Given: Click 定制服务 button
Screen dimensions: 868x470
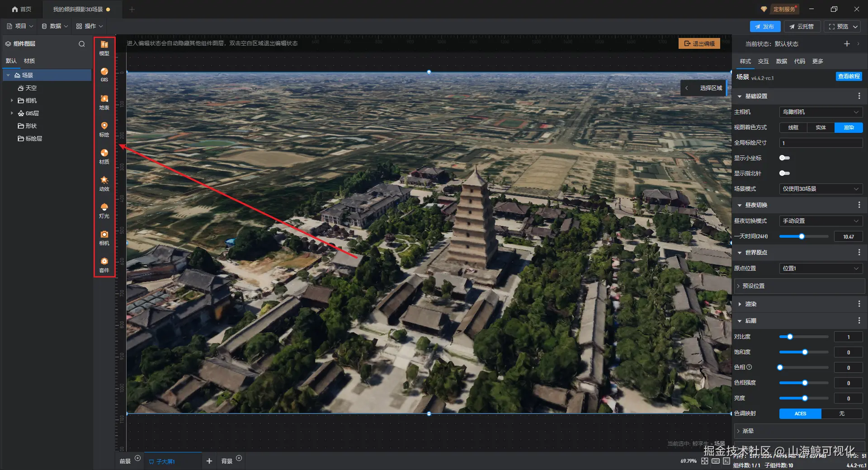Looking at the screenshot, I should tap(784, 9).
